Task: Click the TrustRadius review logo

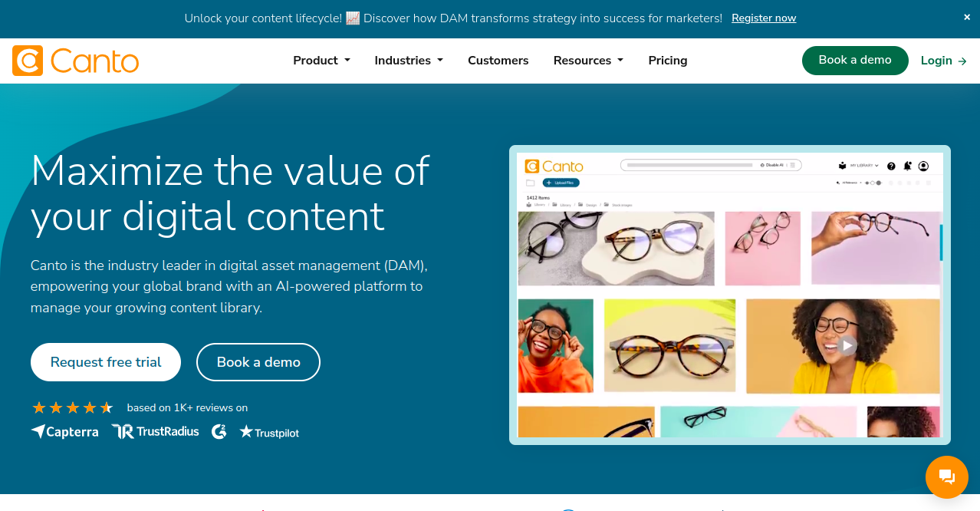Action: [155, 431]
